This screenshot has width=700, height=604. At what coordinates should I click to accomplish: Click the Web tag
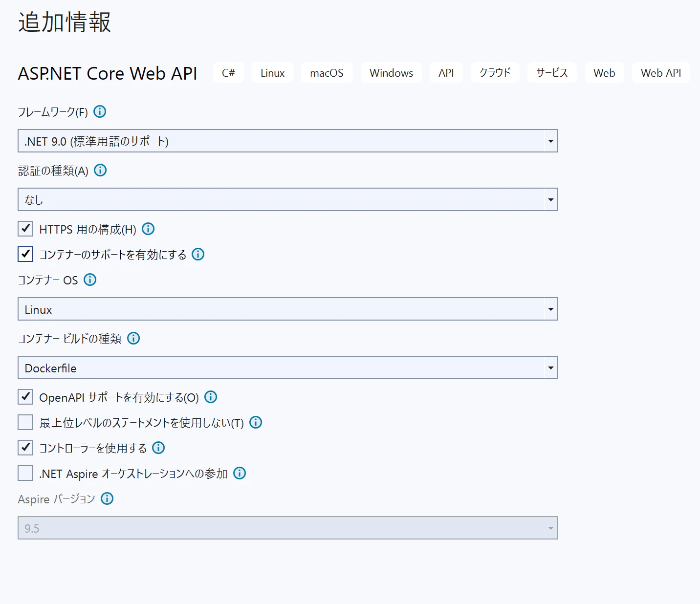[604, 73]
